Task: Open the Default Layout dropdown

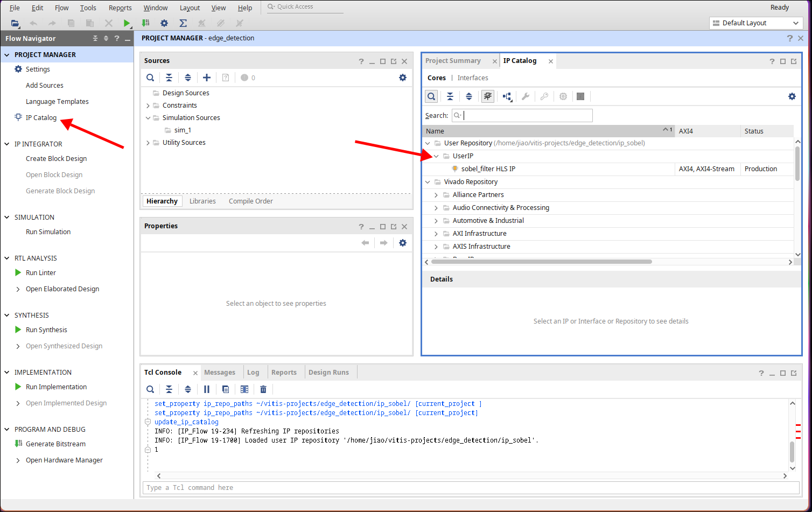Action: (x=795, y=23)
